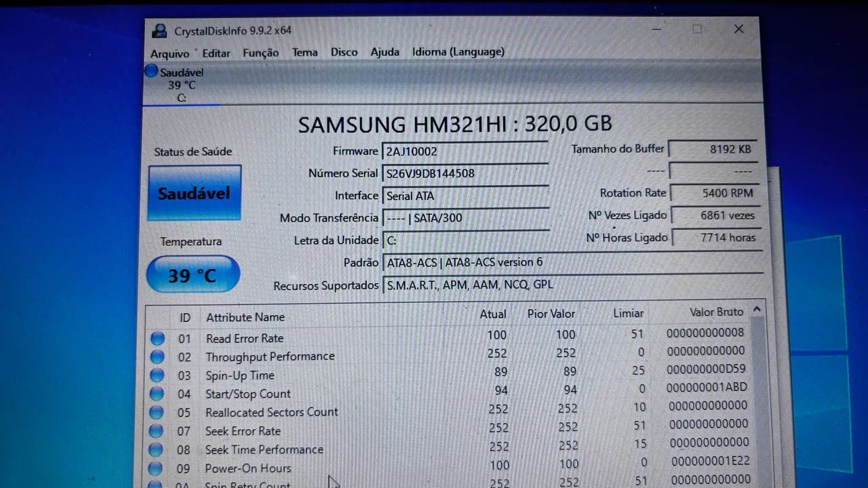Screen dimensions: 868x488
Task: Open the Função menu
Action: click(x=260, y=53)
